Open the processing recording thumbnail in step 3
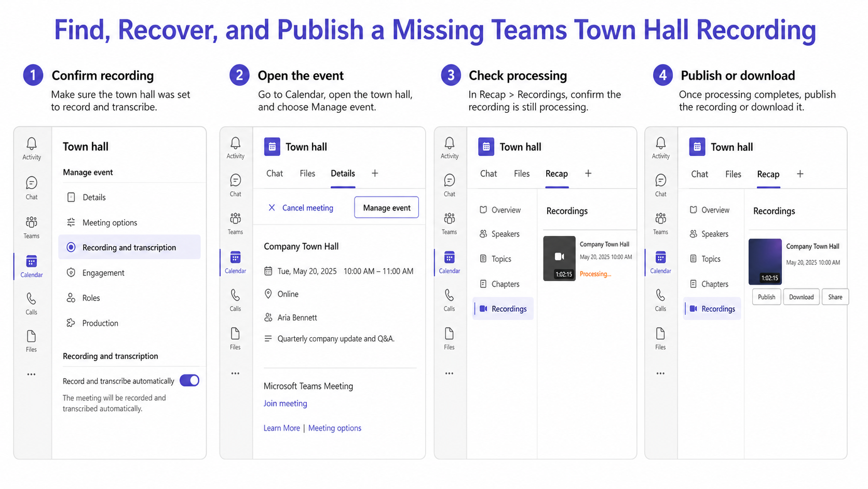This screenshot has width=868, height=489. [x=559, y=258]
